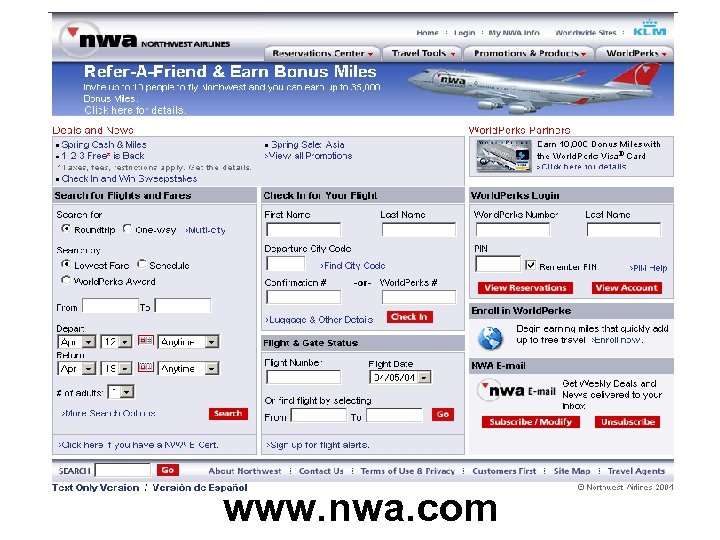Open the Depart day dropdown

coord(116,342)
